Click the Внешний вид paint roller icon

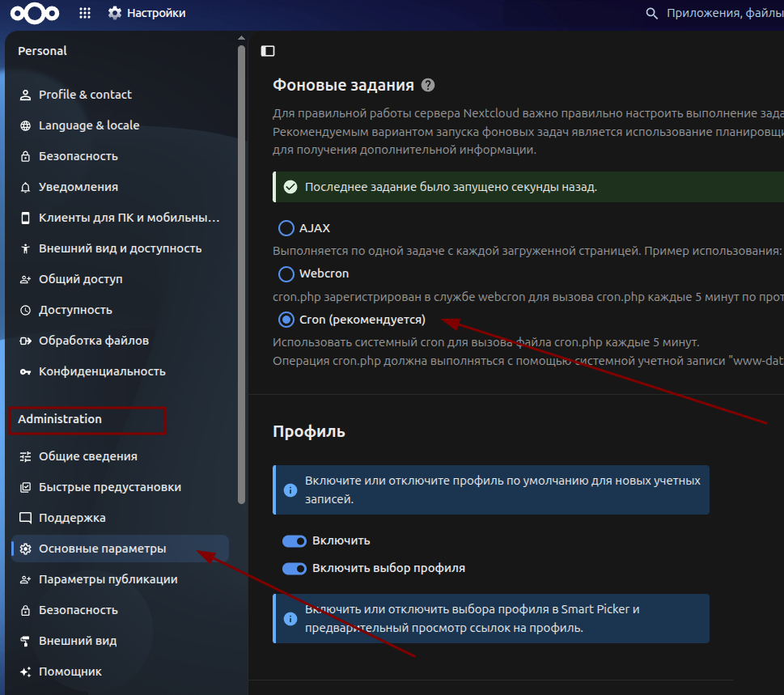pos(26,641)
